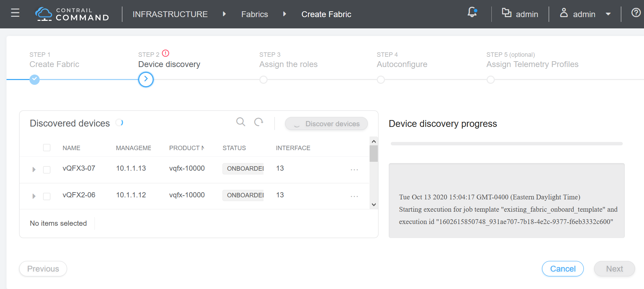This screenshot has width=644, height=289.
Task: Open the notifications bell
Action: pyautogui.click(x=472, y=13)
